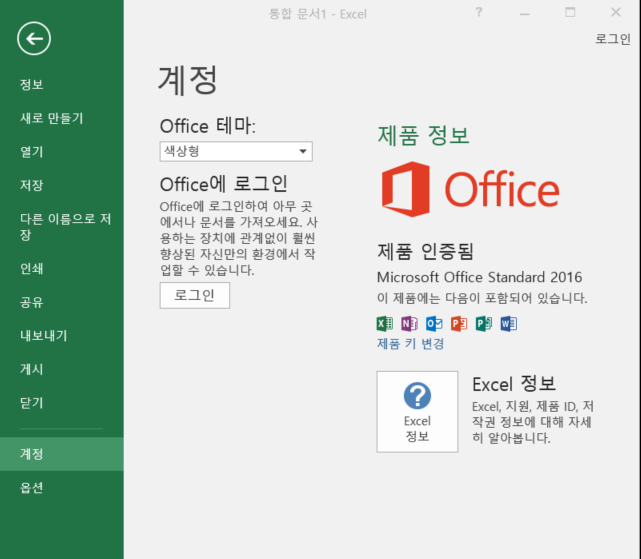Click the 제품 인증됨 heading
Viewport: 641px width, 559px height.
point(425,251)
